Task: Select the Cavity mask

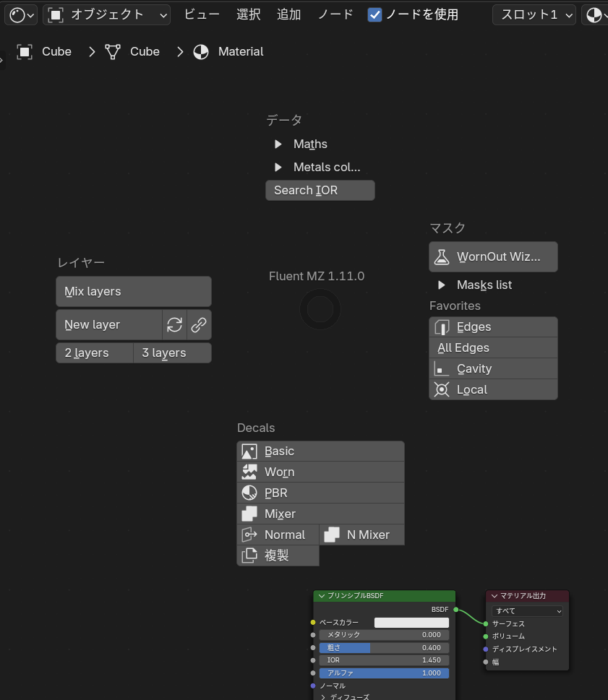Action: (493, 369)
